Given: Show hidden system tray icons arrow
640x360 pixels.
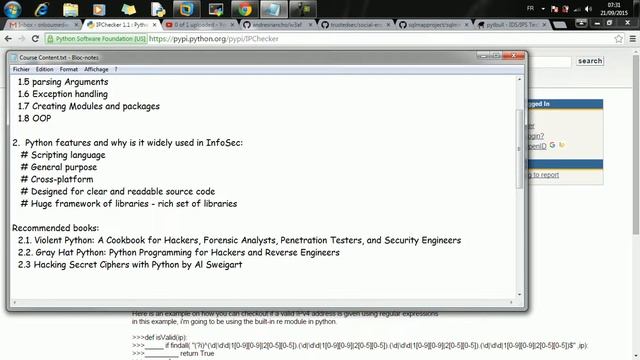Looking at the screenshot, I should (543, 9).
